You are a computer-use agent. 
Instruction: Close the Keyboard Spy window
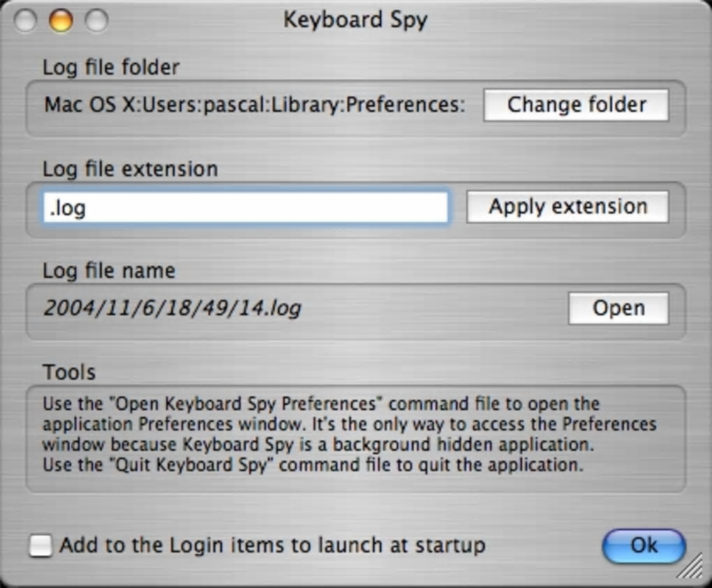click(25, 20)
